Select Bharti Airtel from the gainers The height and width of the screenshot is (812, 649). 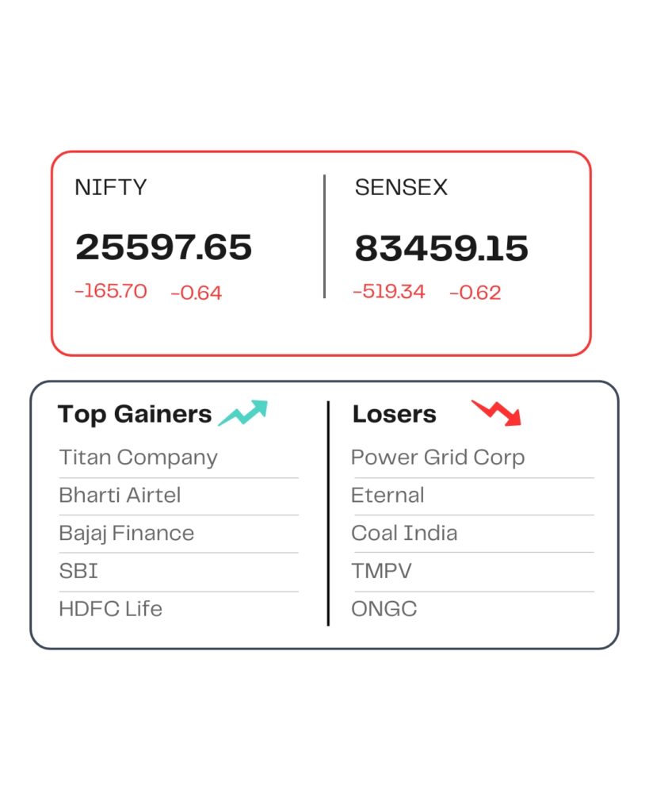coord(120,496)
